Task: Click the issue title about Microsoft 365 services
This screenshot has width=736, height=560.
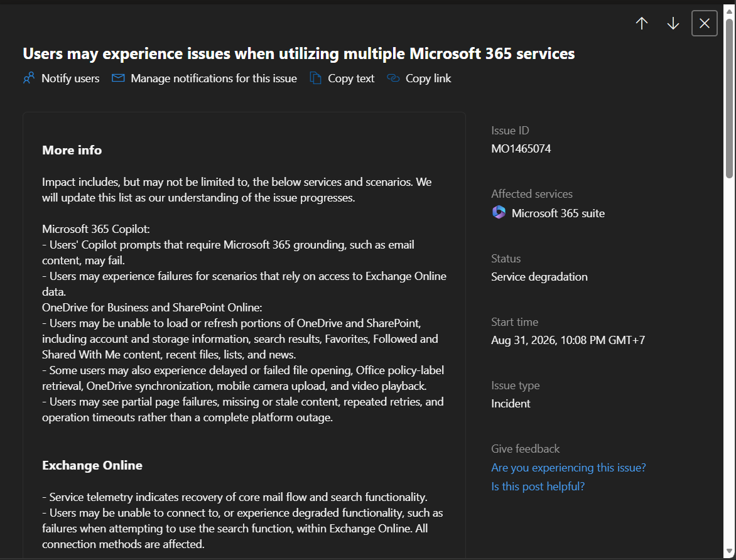Action: click(x=298, y=53)
